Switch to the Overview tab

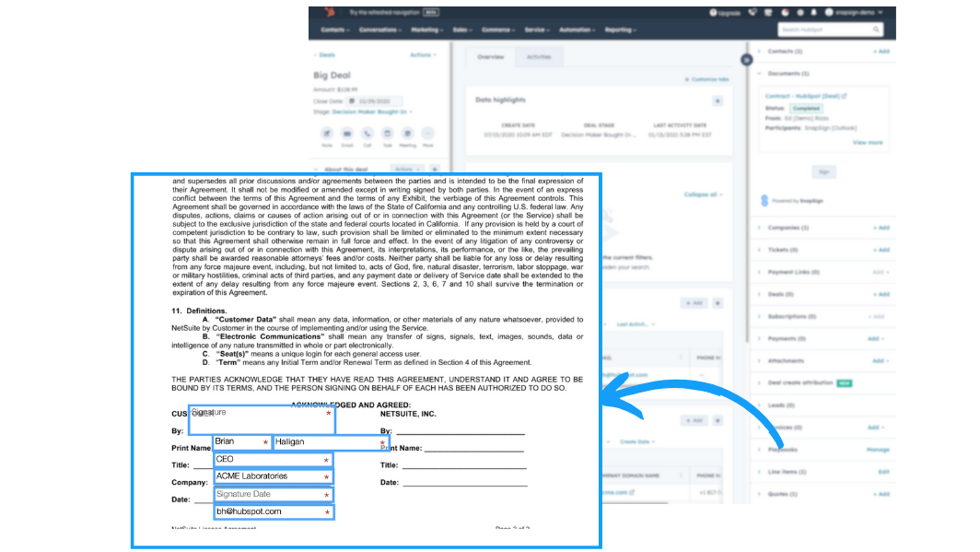pyautogui.click(x=491, y=57)
